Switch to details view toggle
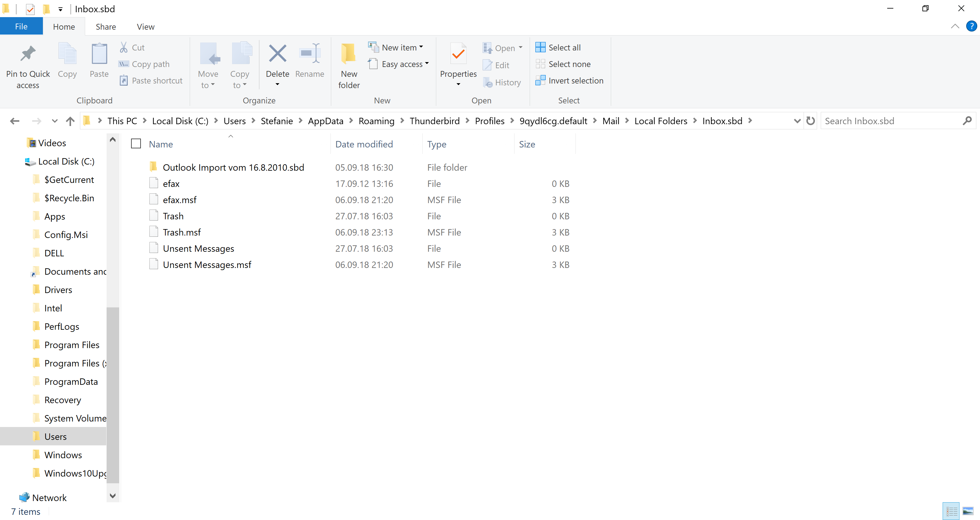 [x=951, y=511]
